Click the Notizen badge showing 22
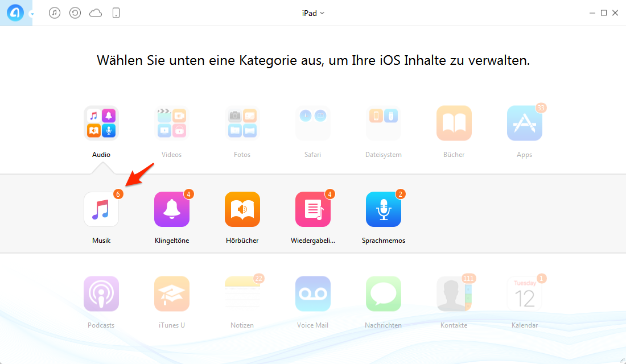626x364 pixels. point(259,279)
